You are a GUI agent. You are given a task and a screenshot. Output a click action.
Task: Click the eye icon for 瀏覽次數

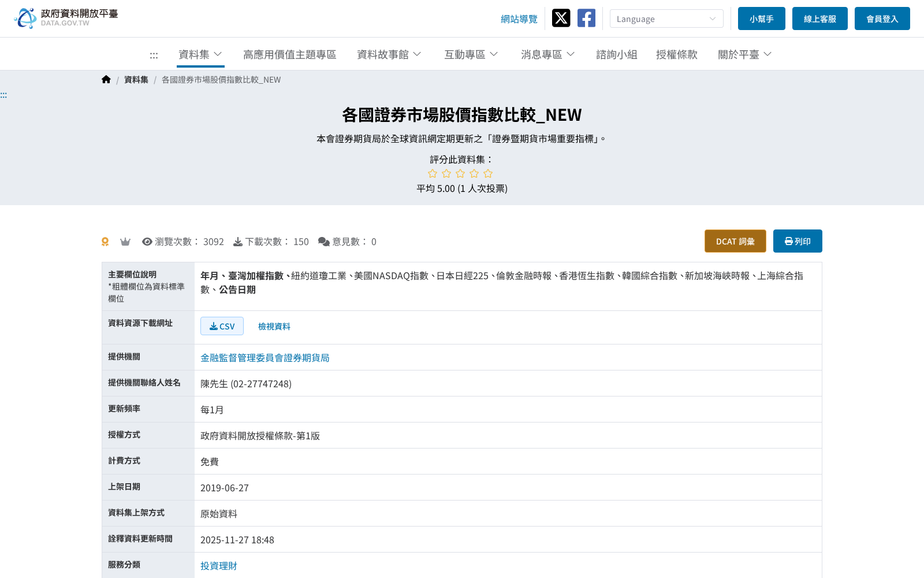coord(147,242)
